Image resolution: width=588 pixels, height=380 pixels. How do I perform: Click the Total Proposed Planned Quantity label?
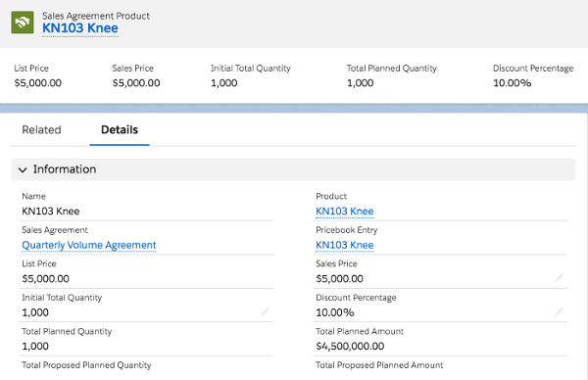[86, 365]
